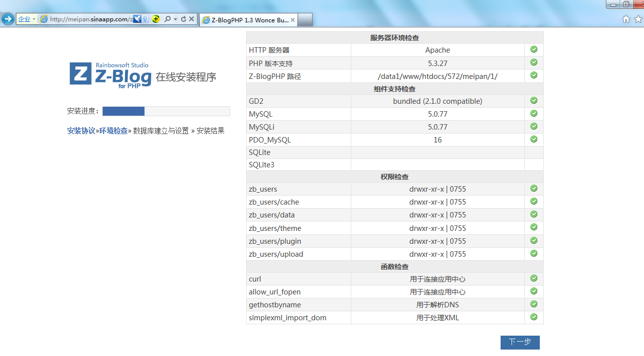Screen dimensions: 644x356
Task: Click green check for PHP 版本支持 row
Action: [x=534, y=63]
